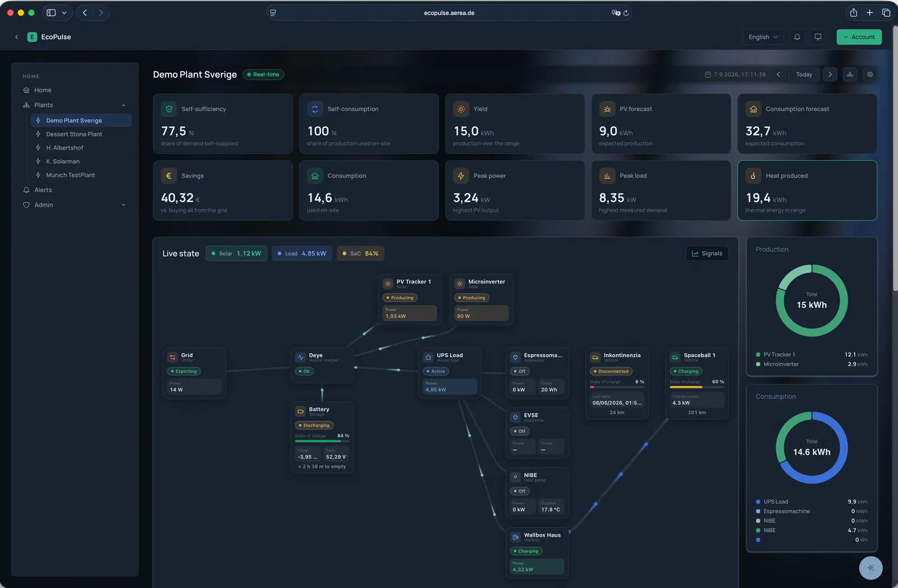Screen dimensions: 898x588
Task: Toggle the Real-time badge
Action: [263, 75]
